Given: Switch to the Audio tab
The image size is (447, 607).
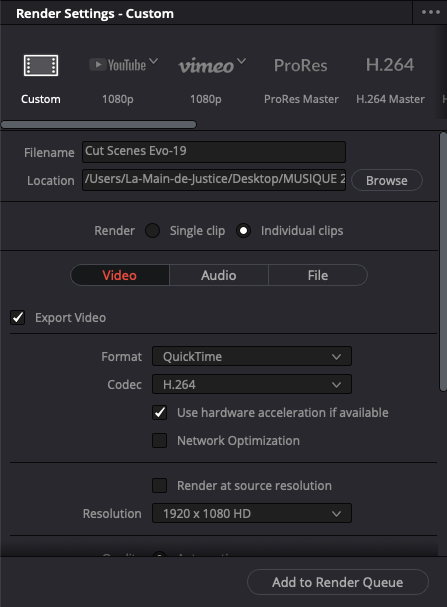Looking at the screenshot, I should coord(219,275).
